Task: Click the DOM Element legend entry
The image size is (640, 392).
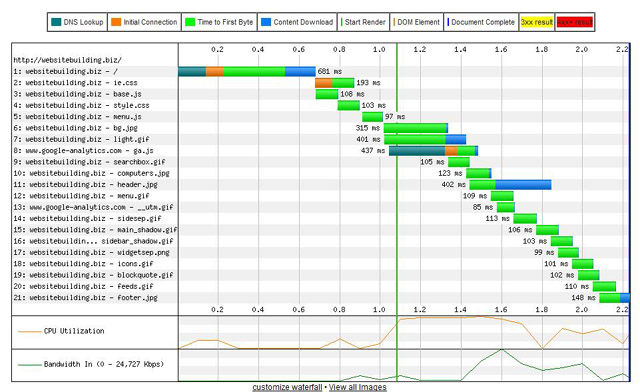Action: pos(417,22)
